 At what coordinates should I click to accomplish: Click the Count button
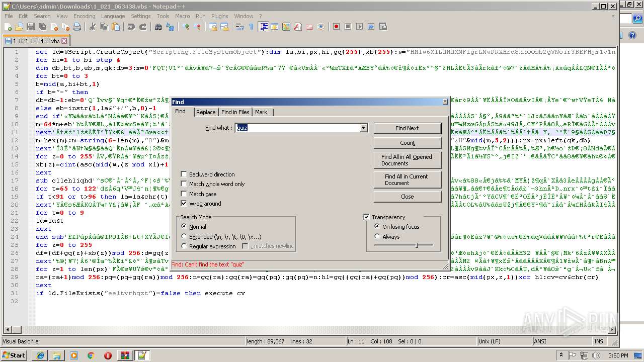tap(407, 143)
